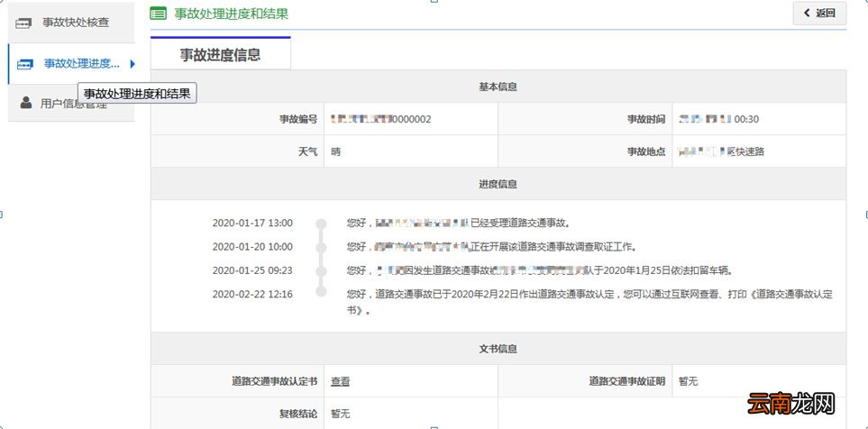Image resolution: width=868 pixels, height=429 pixels.
Task: Click location value ending 区快速路
Action: point(721,151)
